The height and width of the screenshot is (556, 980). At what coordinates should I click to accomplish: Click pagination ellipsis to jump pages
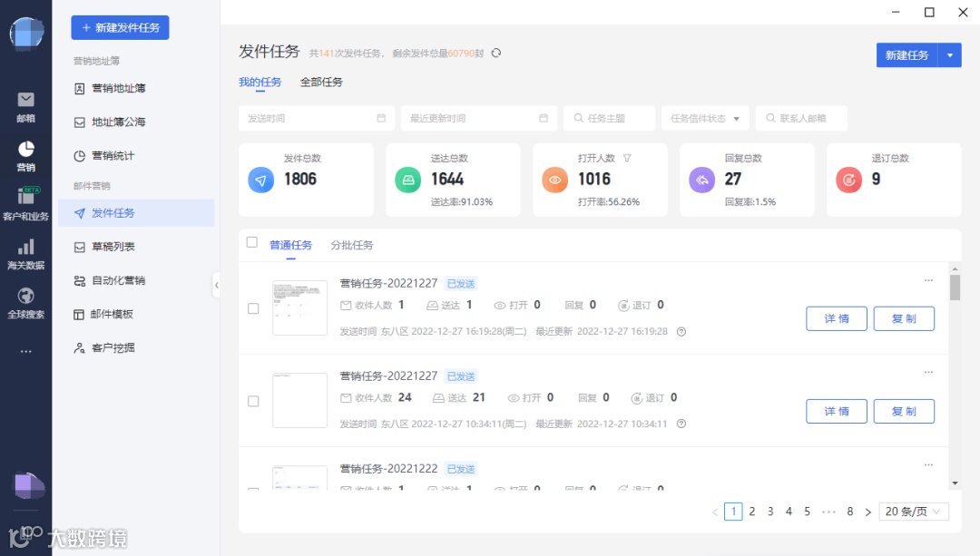pos(828,512)
